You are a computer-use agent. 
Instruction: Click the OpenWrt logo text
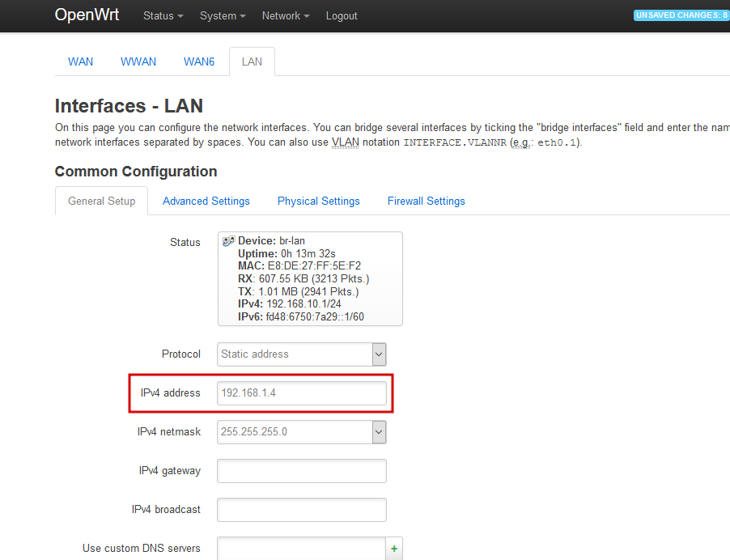tap(87, 15)
